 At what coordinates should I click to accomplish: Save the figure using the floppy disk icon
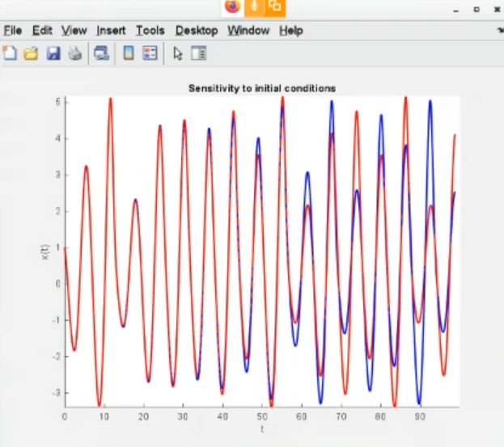[x=53, y=54]
